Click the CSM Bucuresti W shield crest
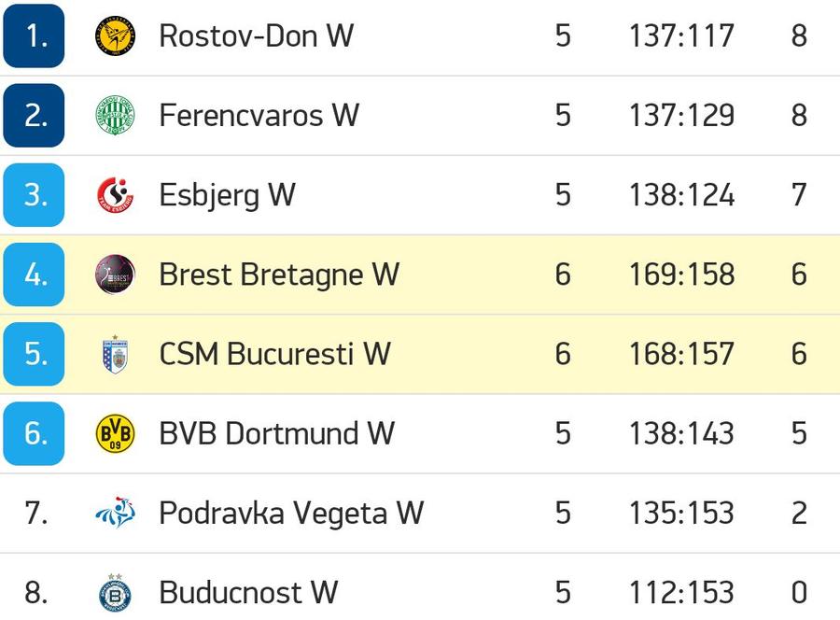 click(115, 354)
